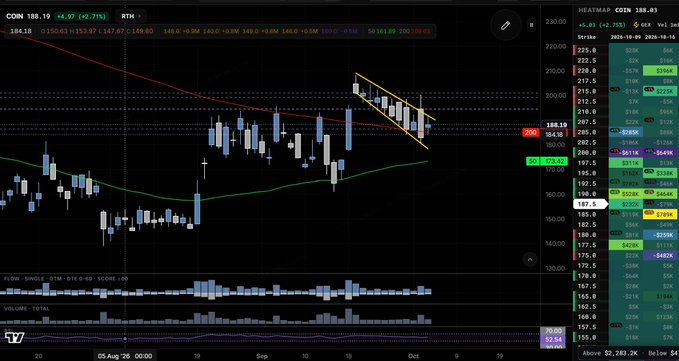This screenshot has height=361, width=679.
Task: Click the $338K cell at strike 195.0
Action: (x=660, y=173)
